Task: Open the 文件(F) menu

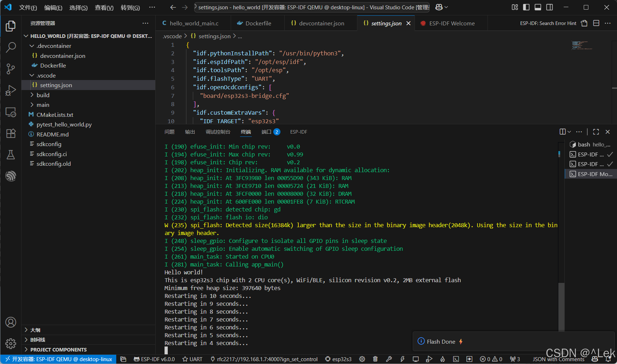Action: (28, 8)
